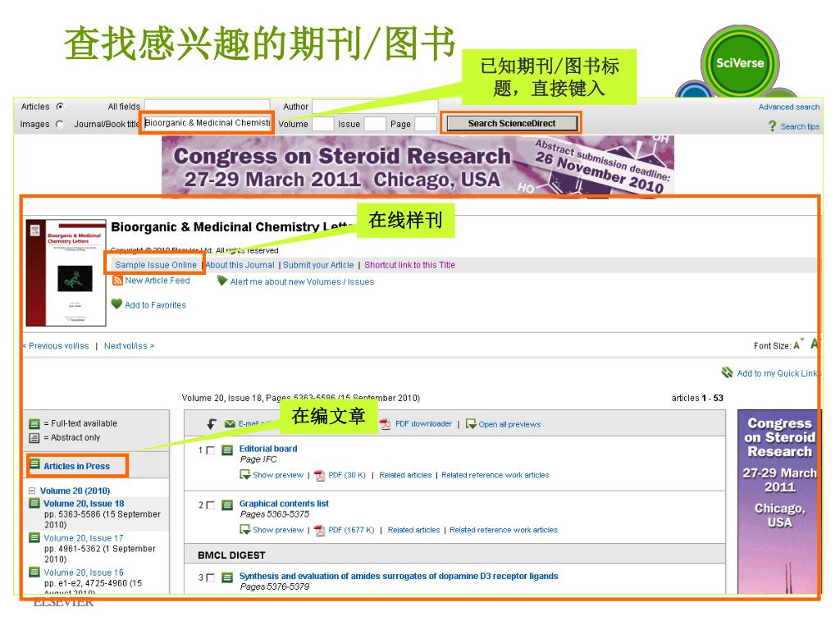840x630 pixels.
Task: Open Alert me about new Volumes / Issues
Action: click(x=302, y=282)
